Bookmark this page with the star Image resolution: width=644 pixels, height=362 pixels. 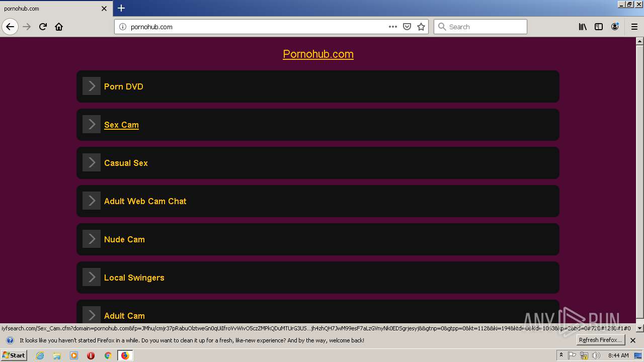421,27
